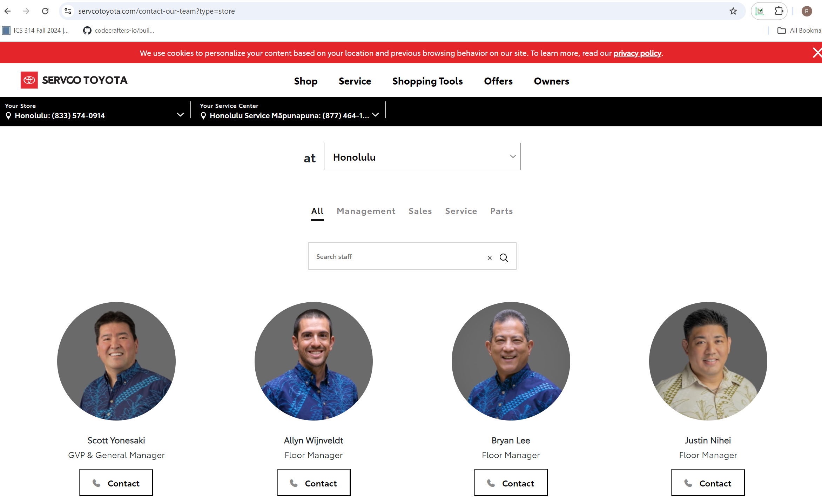The image size is (822, 504).
Task: View site information icon in address bar
Action: point(68,11)
